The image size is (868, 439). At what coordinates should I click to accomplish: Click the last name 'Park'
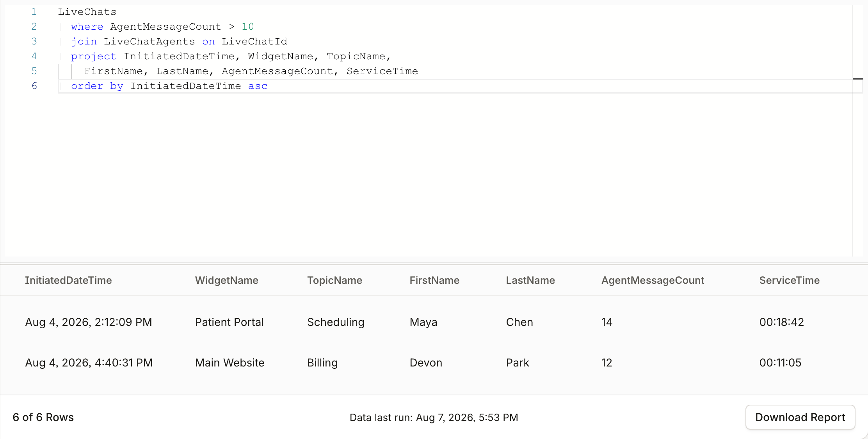coord(518,363)
